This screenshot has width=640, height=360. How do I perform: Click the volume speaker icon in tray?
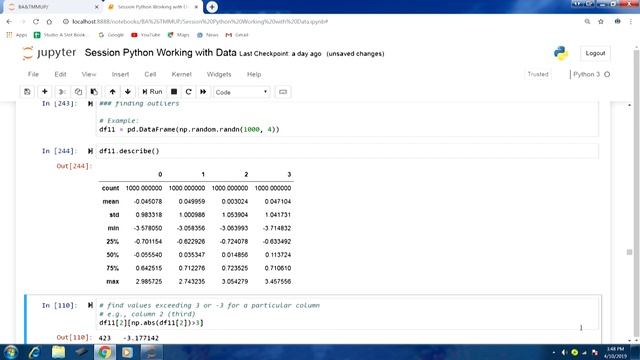[564, 352]
